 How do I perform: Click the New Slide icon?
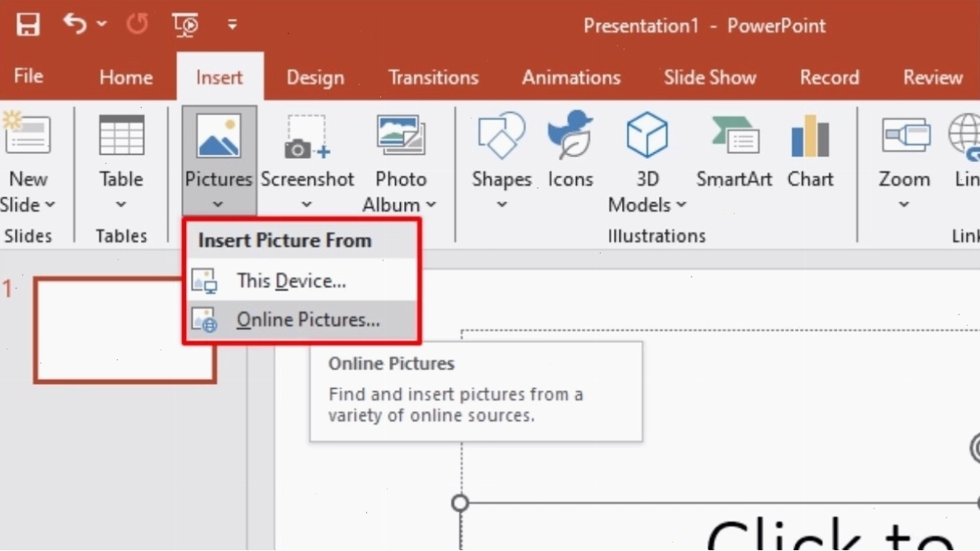pos(26,133)
